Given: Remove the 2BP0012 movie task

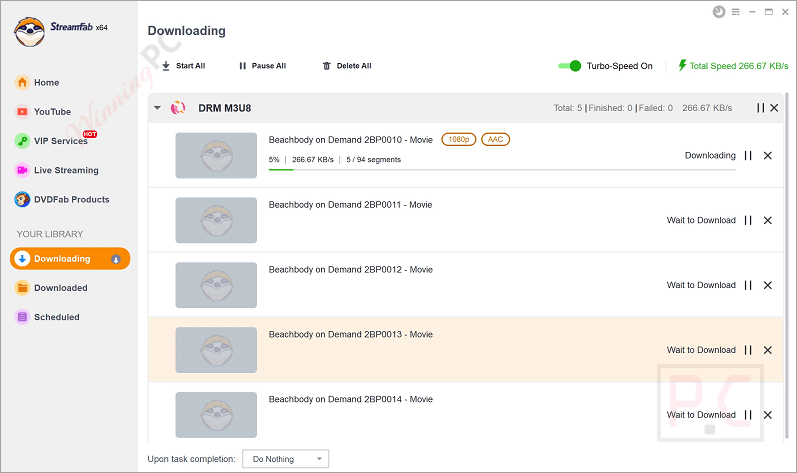Looking at the screenshot, I should (x=768, y=285).
